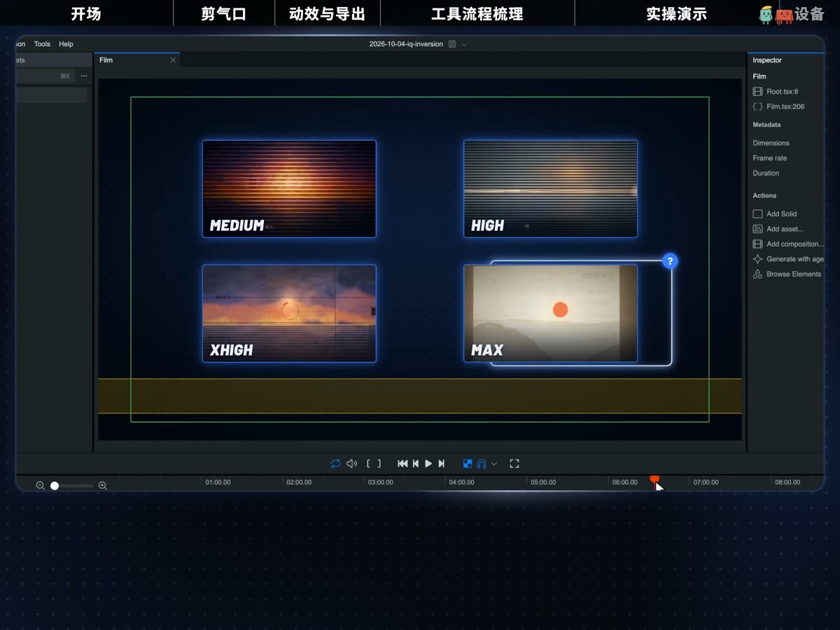Click the Inspector panel header
This screenshot has height=630, width=840.
coord(767,60)
